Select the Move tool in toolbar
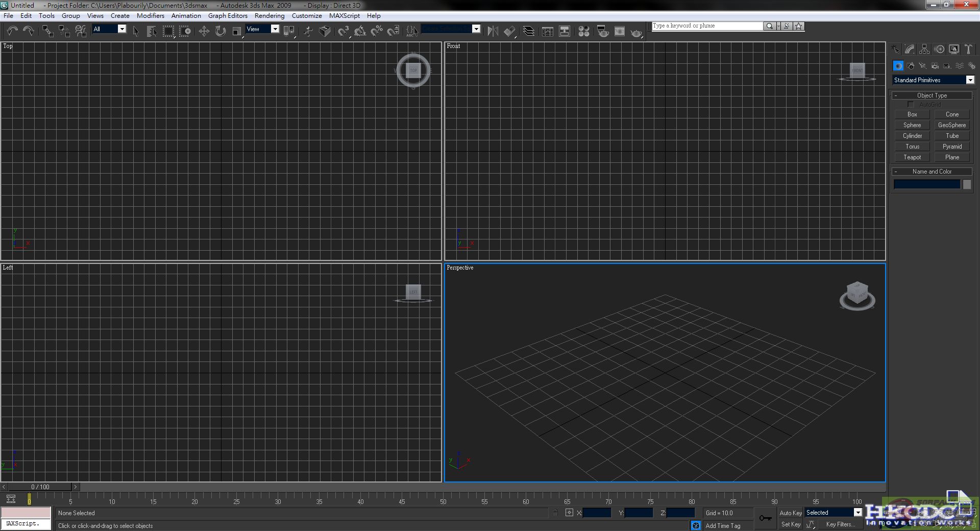This screenshot has height=531, width=980. point(204,31)
